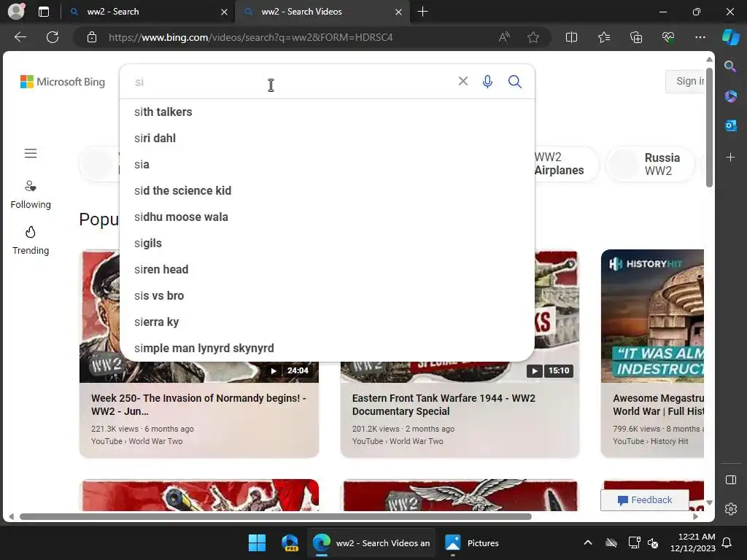Viewport: 747px width, 560px height.
Task: Open the Favorites list
Action: pyautogui.click(x=604, y=37)
